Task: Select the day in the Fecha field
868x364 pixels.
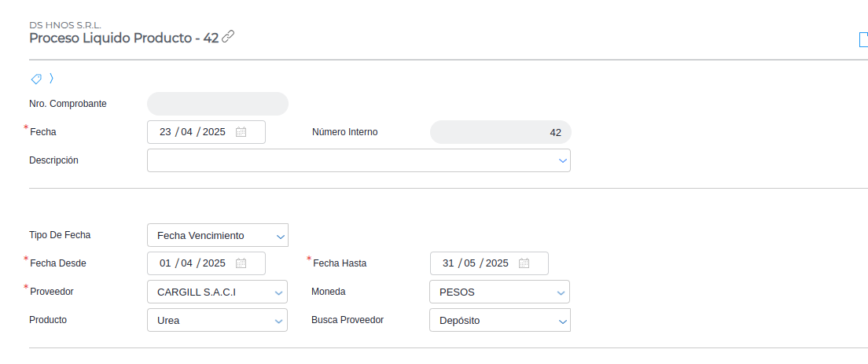Action: (x=165, y=132)
